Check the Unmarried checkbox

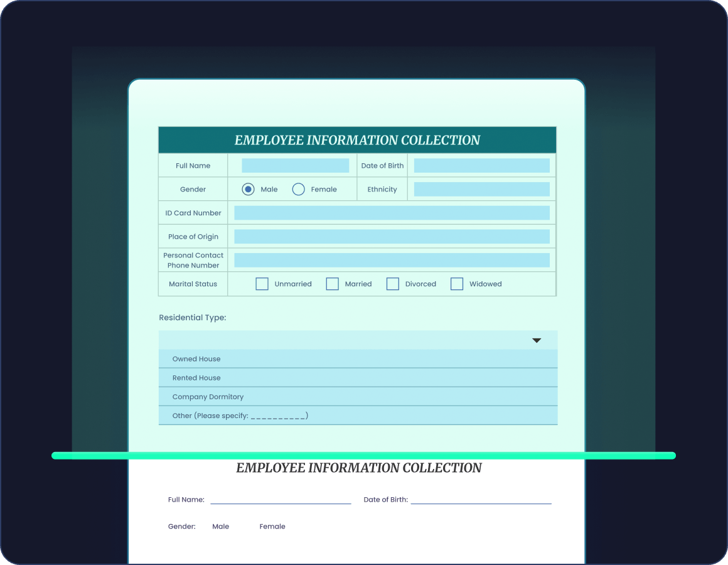point(262,284)
